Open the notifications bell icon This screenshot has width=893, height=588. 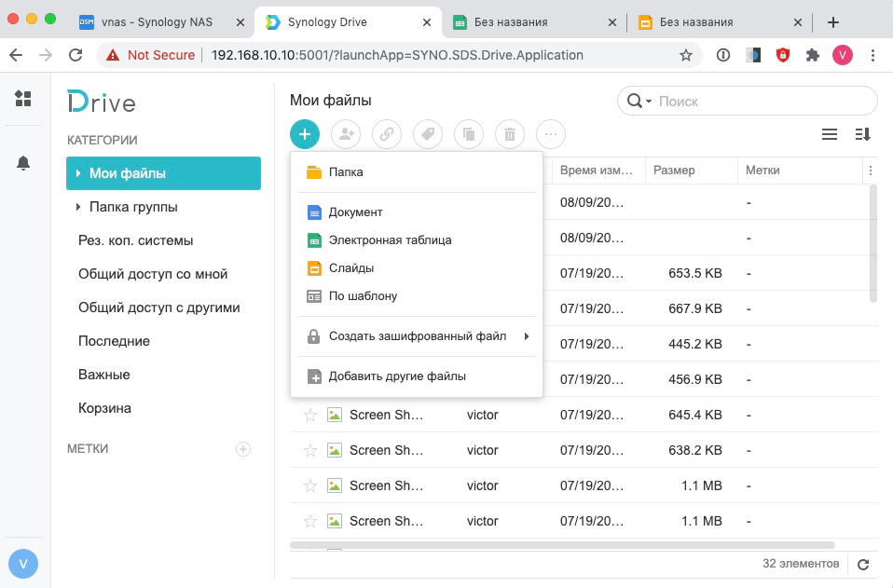pyautogui.click(x=23, y=163)
